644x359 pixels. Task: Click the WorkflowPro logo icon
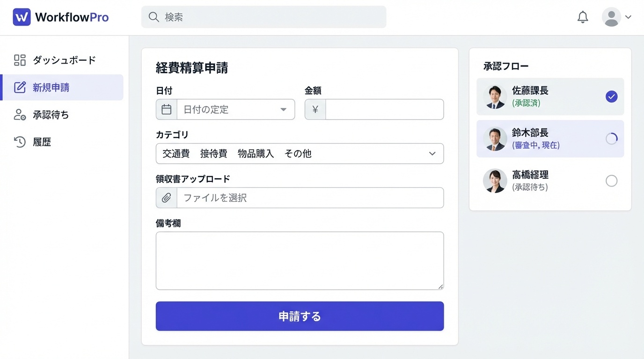22,17
